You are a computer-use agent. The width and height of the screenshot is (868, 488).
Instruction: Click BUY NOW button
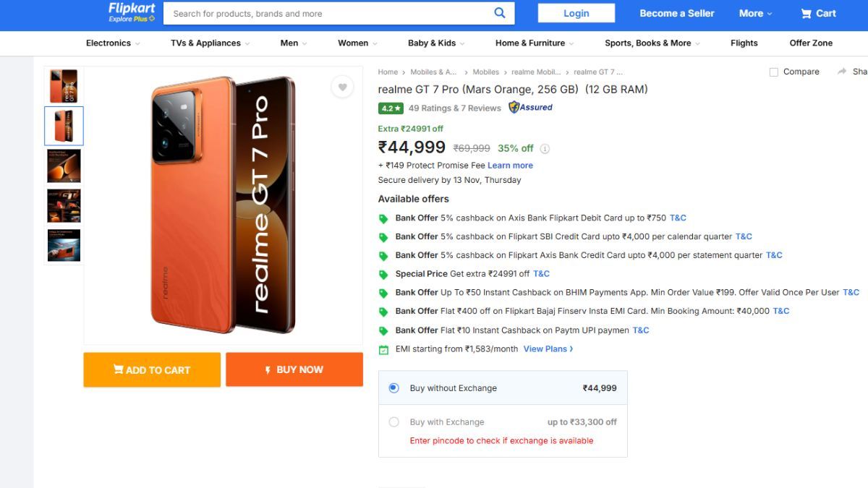(x=294, y=369)
